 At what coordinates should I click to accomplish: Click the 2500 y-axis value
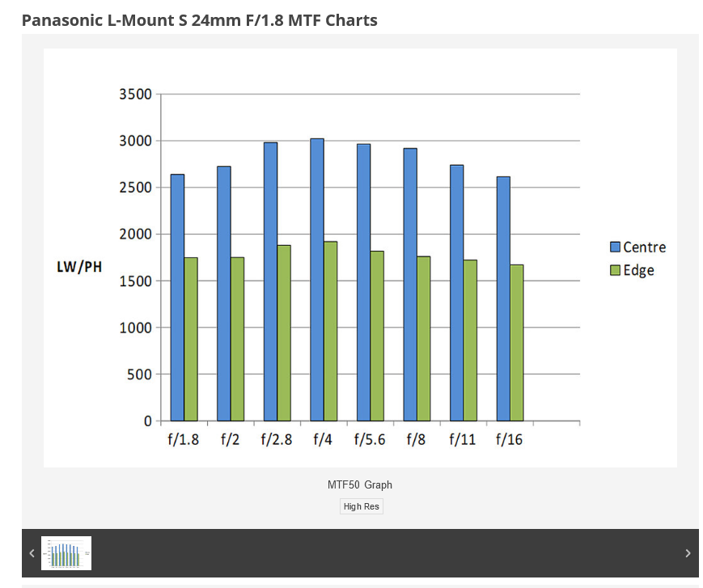[x=135, y=188]
